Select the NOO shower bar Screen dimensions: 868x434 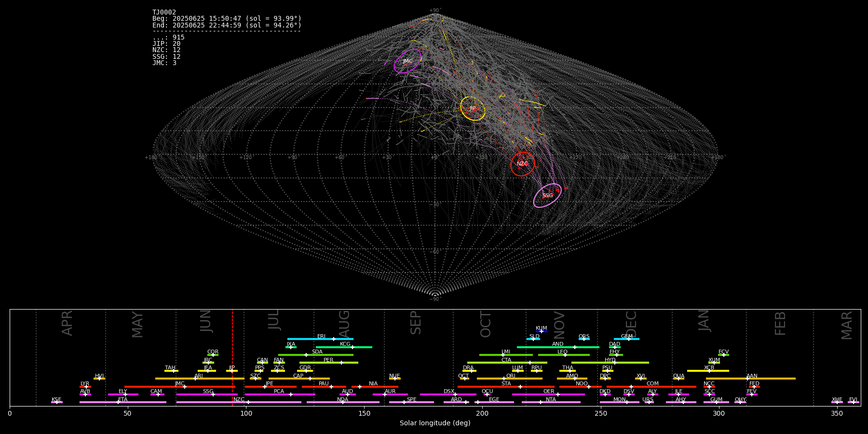click(581, 386)
